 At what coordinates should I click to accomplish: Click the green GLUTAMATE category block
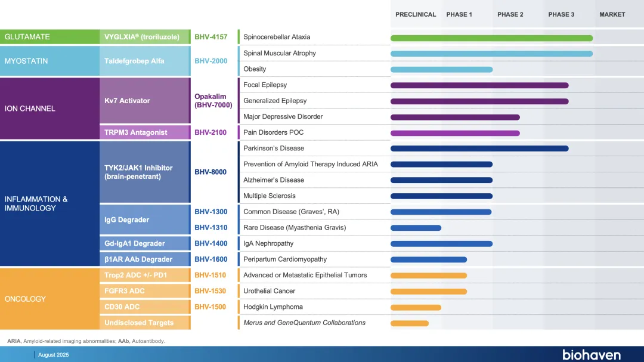click(49, 37)
